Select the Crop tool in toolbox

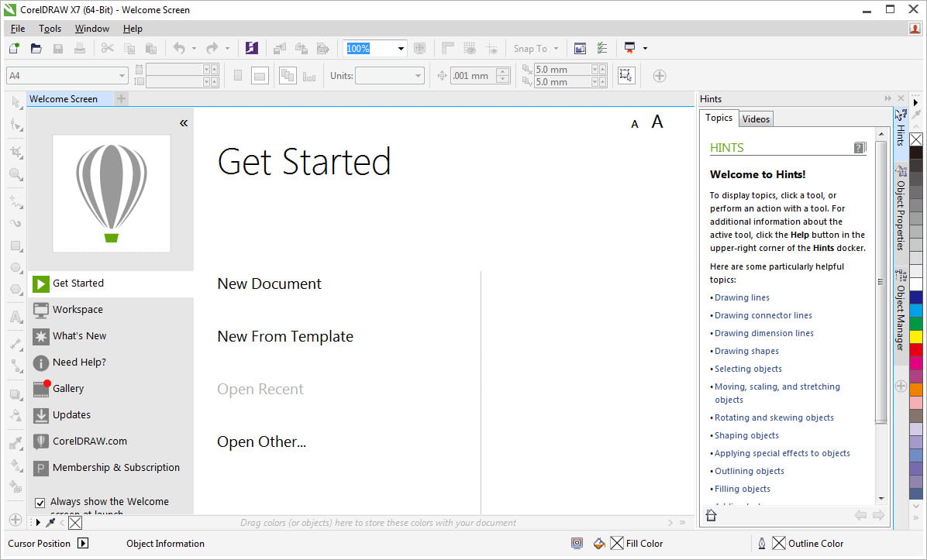point(16,153)
